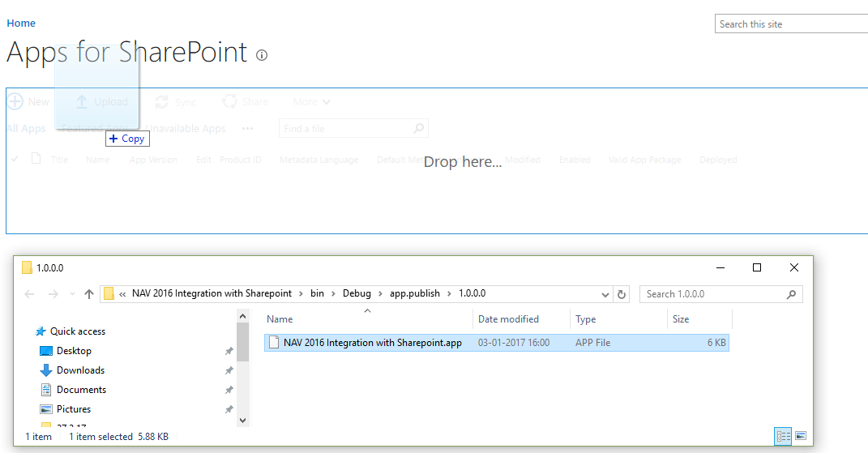Click the 1.0.0.0 folder title icon
Viewport: 868px width, 453px height.
click(27, 267)
